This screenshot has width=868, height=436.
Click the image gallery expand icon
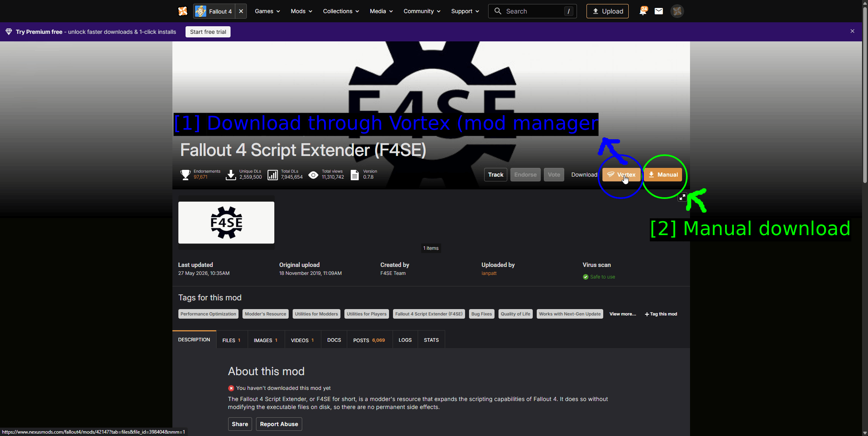(x=682, y=197)
